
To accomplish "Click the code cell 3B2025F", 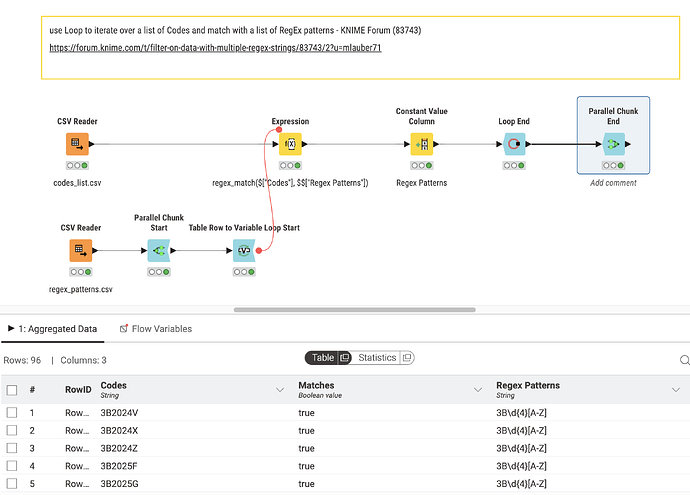I will click(x=119, y=466).
